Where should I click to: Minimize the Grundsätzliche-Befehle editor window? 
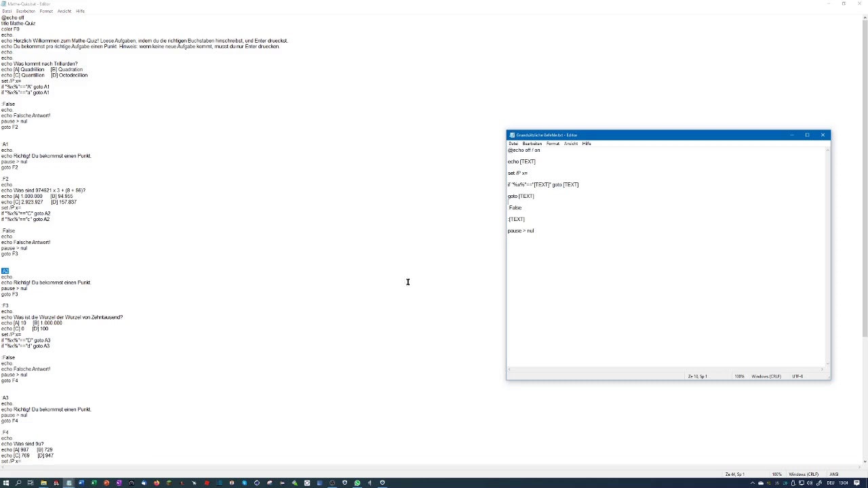pyautogui.click(x=791, y=135)
